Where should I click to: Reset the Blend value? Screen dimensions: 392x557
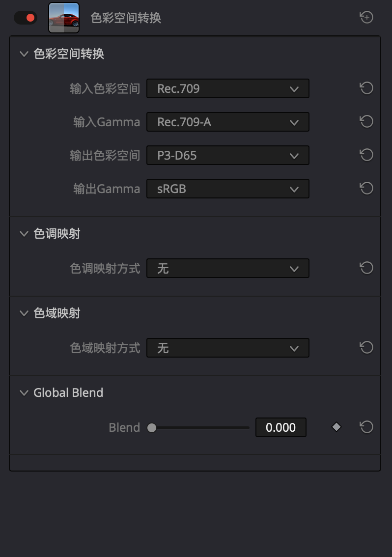click(366, 427)
